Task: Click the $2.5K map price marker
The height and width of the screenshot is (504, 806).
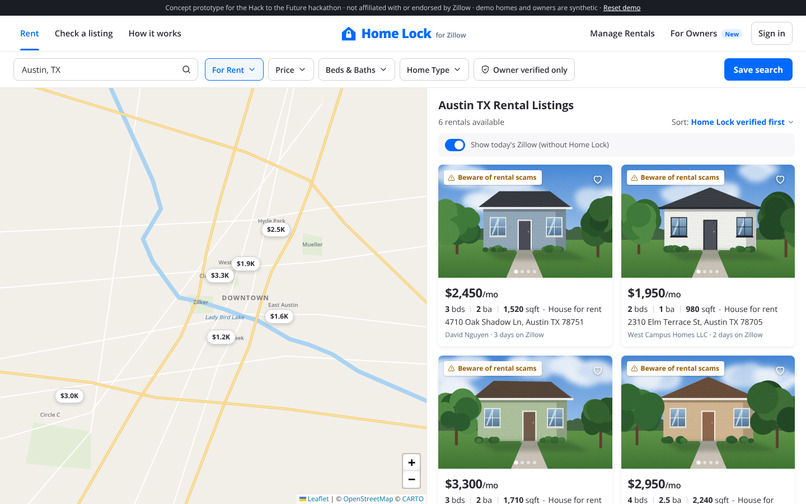Action: pyautogui.click(x=276, y=229)
